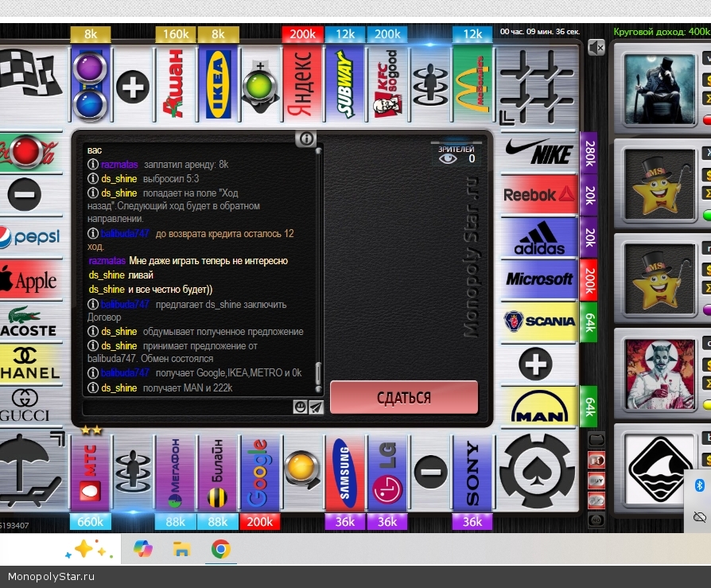Click the Nike property tile
The image size is (711, 588).
pos(539,151)
